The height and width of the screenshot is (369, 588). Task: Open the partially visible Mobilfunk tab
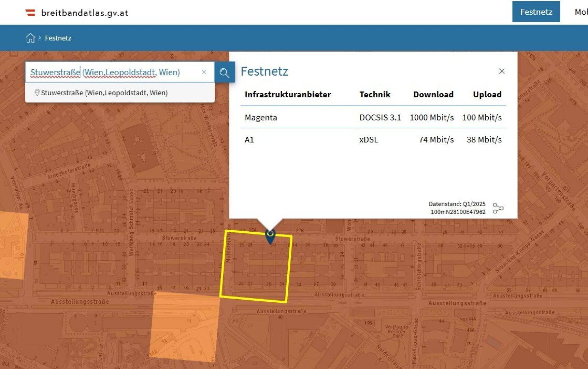[581, 12]
